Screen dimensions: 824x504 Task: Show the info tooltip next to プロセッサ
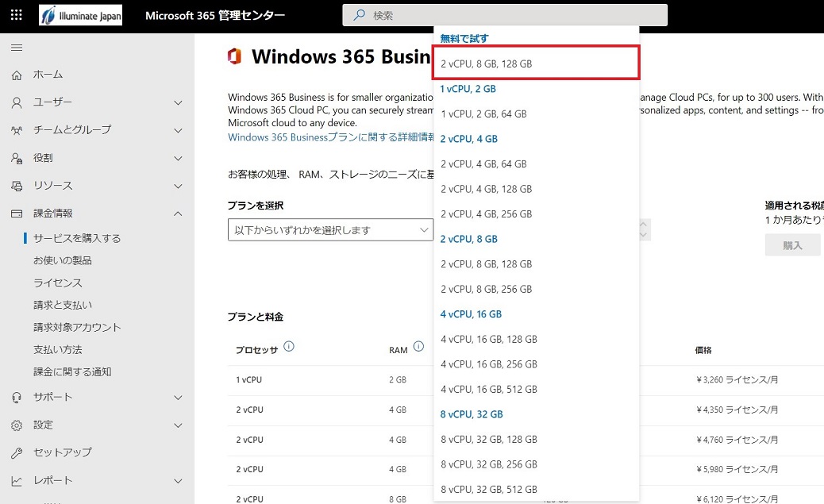coord(289,346)
